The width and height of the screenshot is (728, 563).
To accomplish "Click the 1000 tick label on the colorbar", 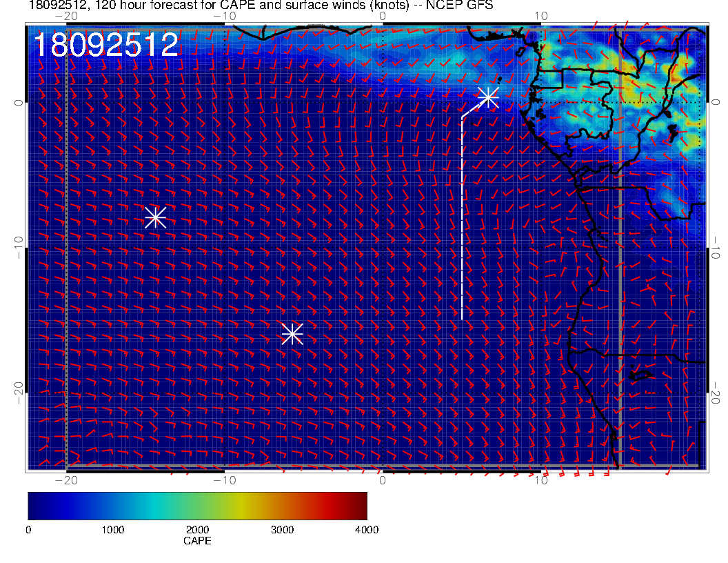I will (x=112, y=530).
